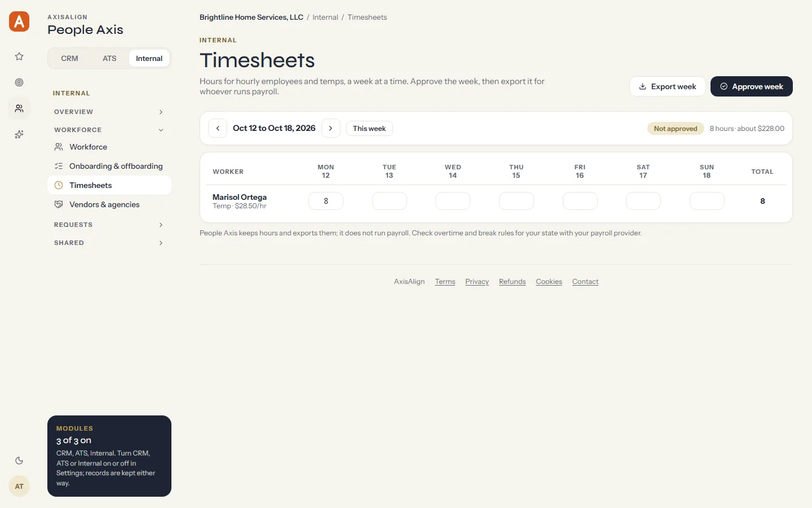Open Onboarding & offboarding
Screen dimensions: 812x508
[109, 166]
